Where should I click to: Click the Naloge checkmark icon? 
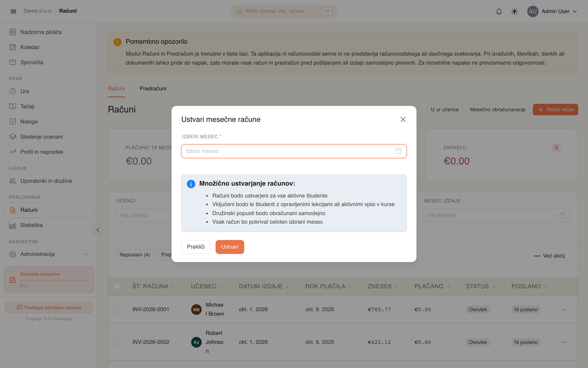pyautogui.click(x=13, y=122)
